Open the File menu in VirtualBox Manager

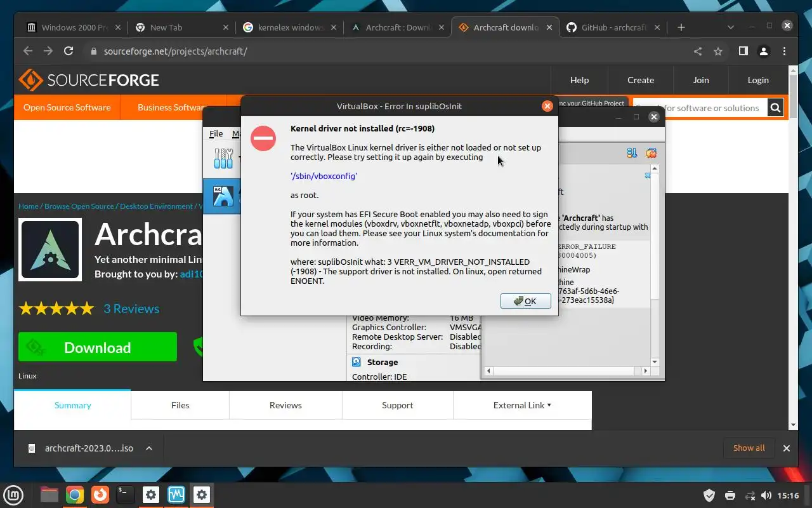[216, 133]
